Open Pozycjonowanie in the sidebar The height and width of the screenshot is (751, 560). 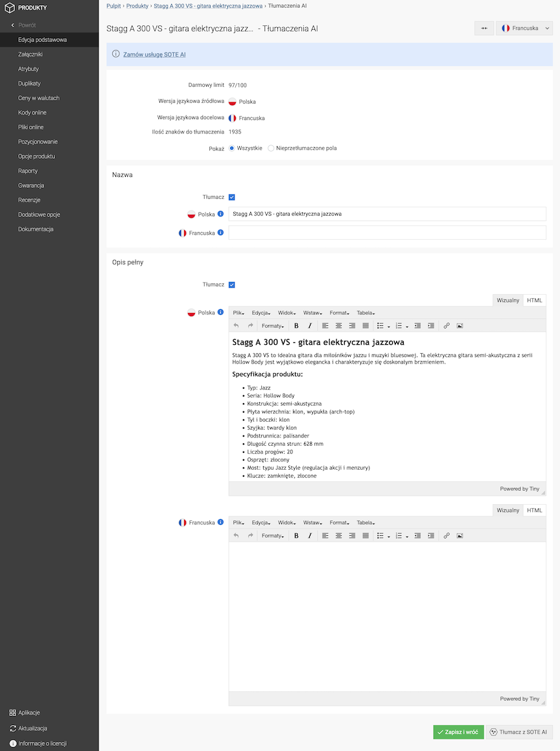click(38, 142)
